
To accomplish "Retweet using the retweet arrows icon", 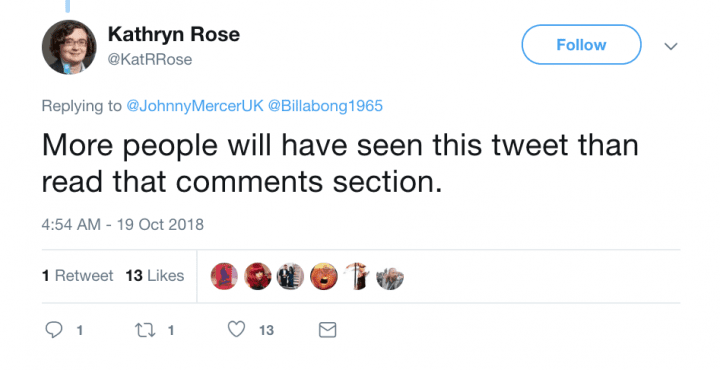I will (145, 330).
